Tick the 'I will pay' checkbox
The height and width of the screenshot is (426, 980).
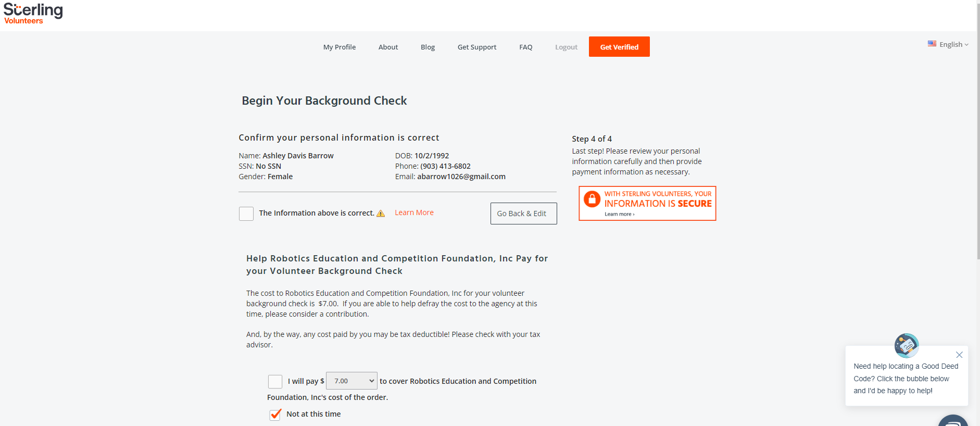[275, 382]
